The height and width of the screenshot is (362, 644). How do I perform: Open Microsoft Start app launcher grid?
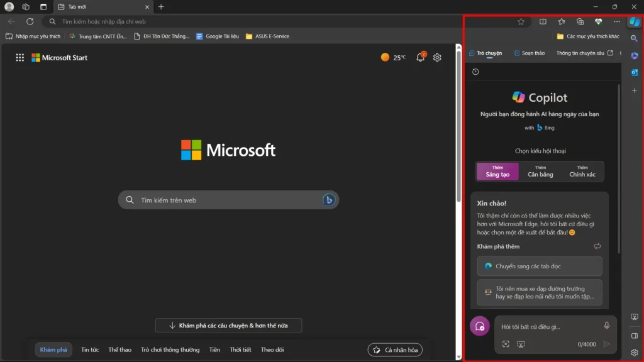pos(19,58)
